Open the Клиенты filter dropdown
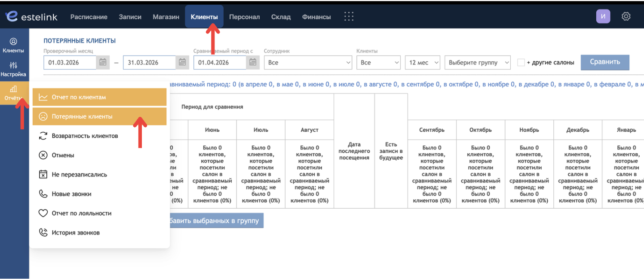This screenshot has height=280, width=644. pos(378,62)
